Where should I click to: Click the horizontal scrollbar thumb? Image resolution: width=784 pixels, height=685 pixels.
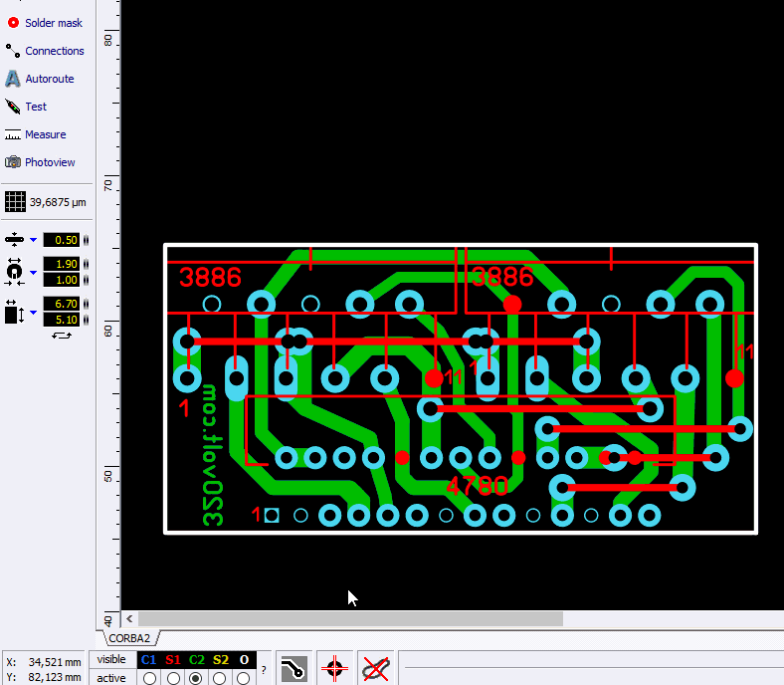click(350, 619)
